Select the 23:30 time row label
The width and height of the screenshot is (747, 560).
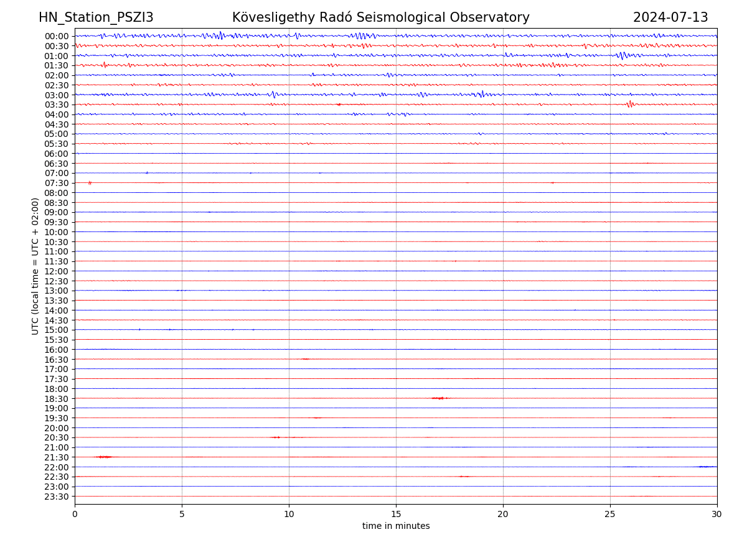(56, 497)
